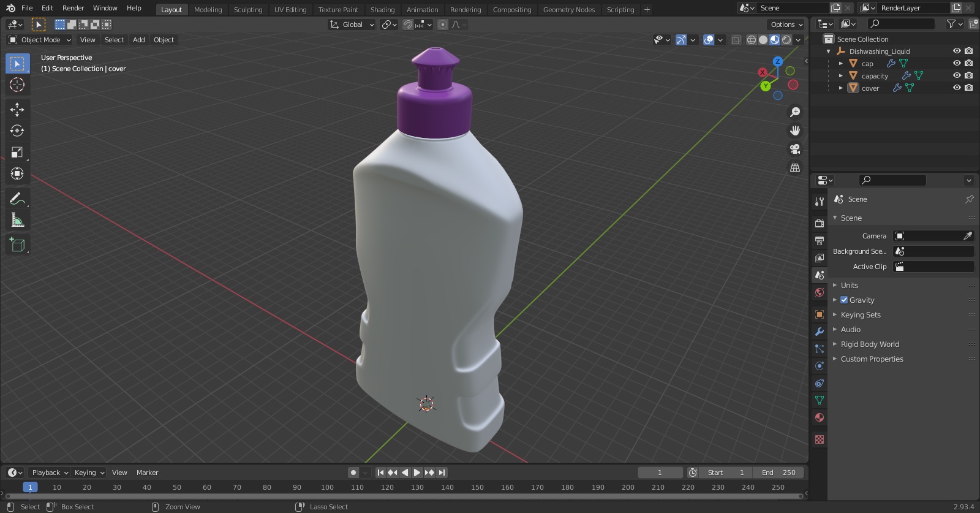Open the Object Data properties tab

click(x=820, y=400)
